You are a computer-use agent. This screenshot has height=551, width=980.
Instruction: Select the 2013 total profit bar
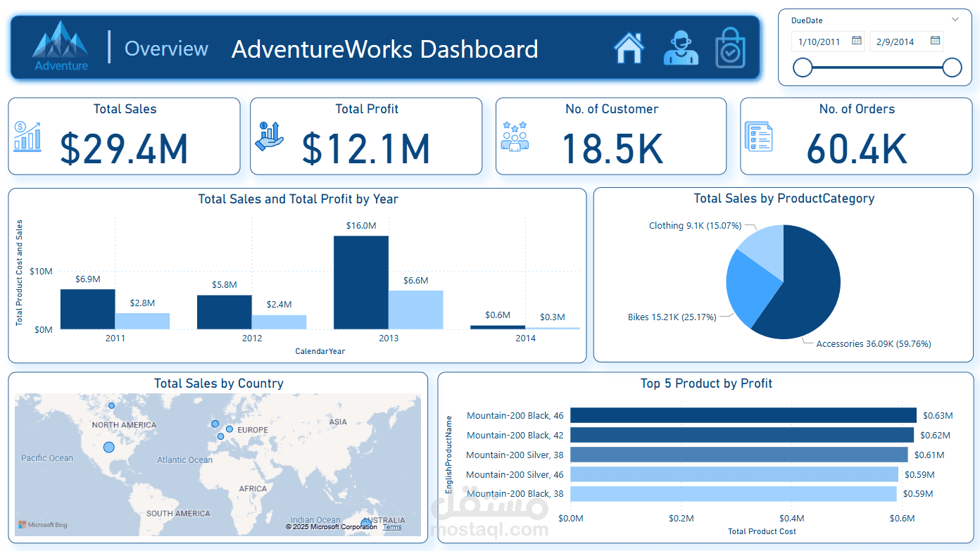[416, 310]
